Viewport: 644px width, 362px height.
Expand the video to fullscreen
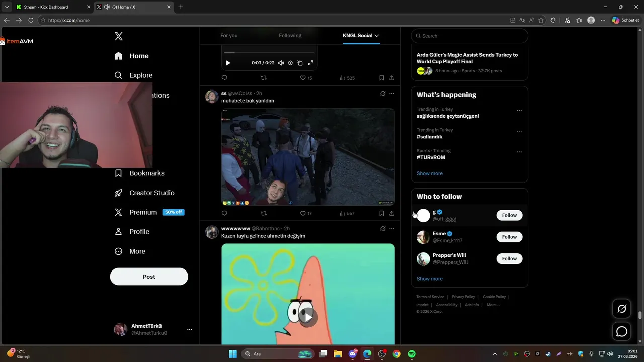pos(310,63)
